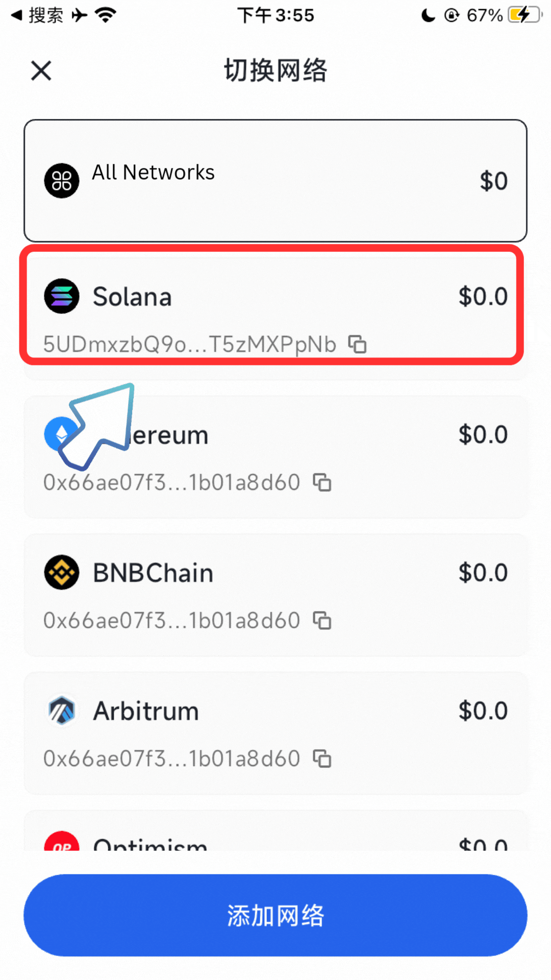Viewport: 551px width, 980px height.
Task: Tap the 切换网络 page title
Action: click(x=275, y=70)
